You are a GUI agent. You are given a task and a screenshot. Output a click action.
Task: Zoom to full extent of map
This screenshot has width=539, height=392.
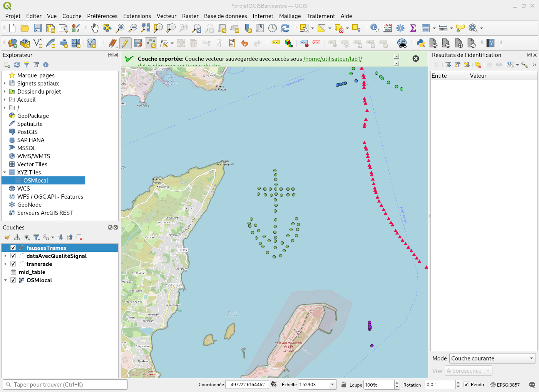coord(146,28)
